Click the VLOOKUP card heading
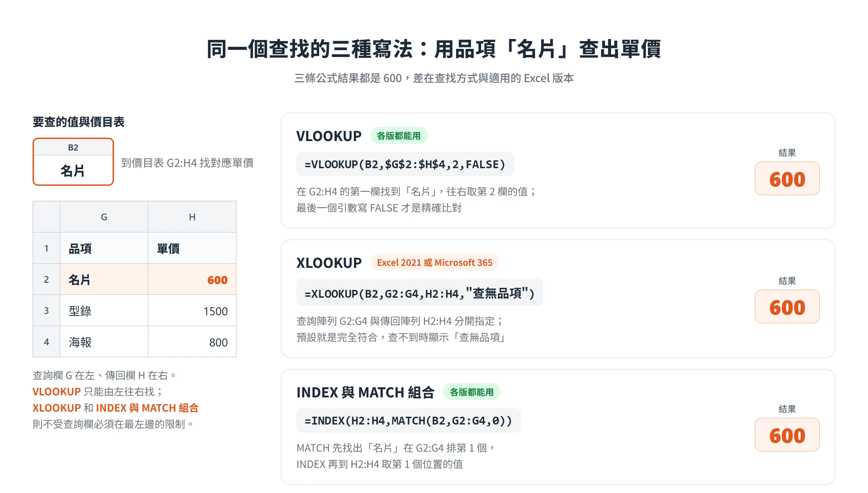 (x=329, y=136)
